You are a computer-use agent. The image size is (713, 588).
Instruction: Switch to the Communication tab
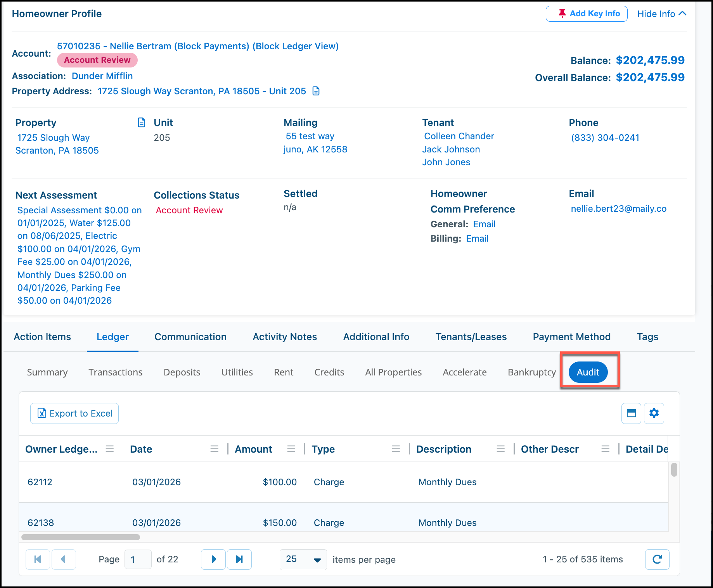coord(190,337)
